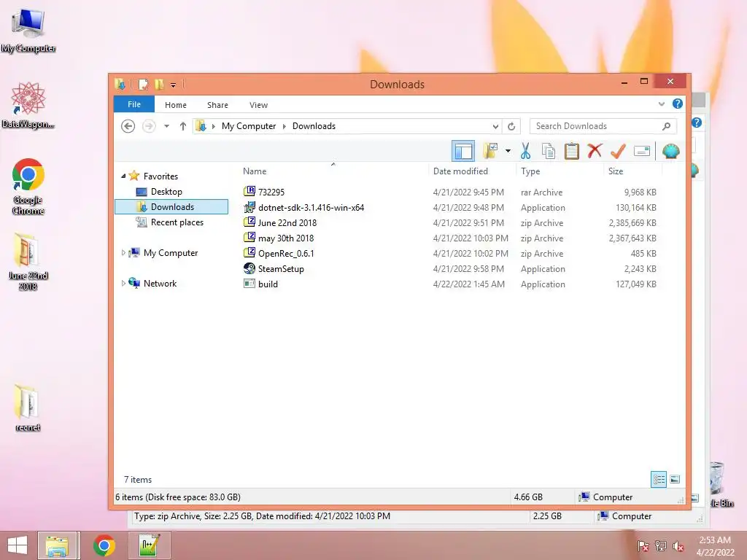Viewport: 747px width, 560px height.
Task: Select Downloads in the navigation pane
Action: coord(171,206)
